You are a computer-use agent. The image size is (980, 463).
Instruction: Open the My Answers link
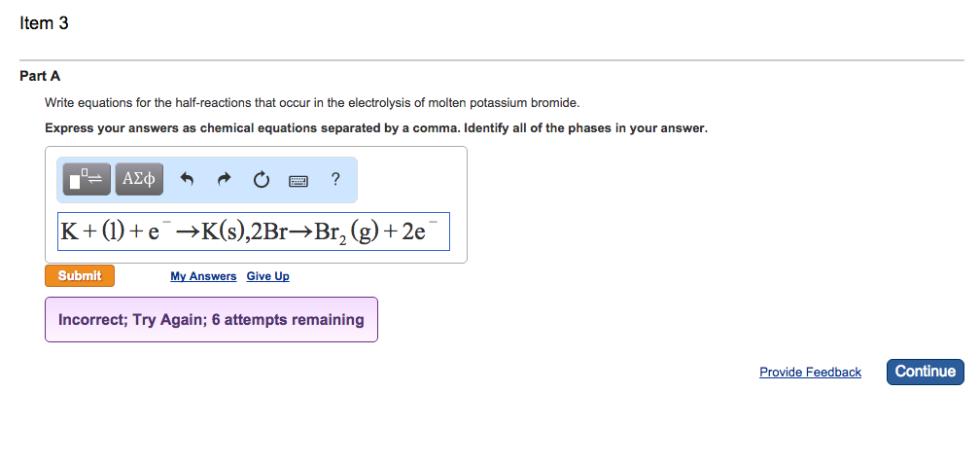(x=203, y=276)
